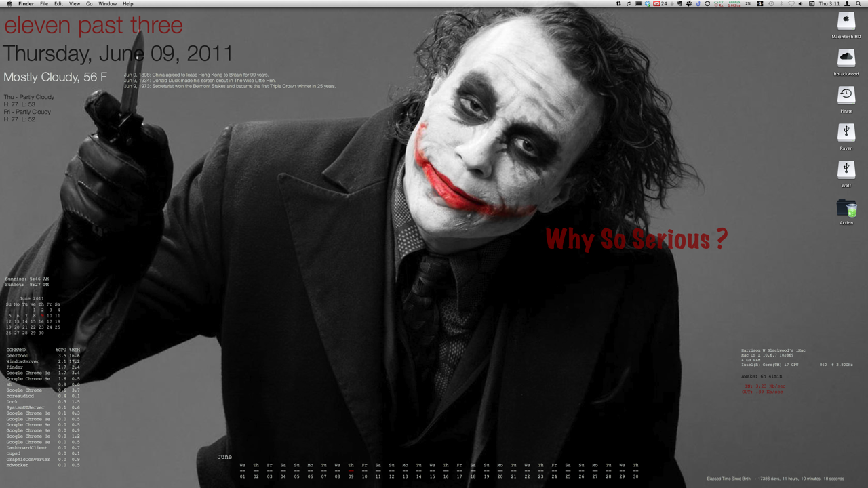
Task: Click the 'Mostly Cloudy, 56 F' weather text
Action: tap(55, 77)
